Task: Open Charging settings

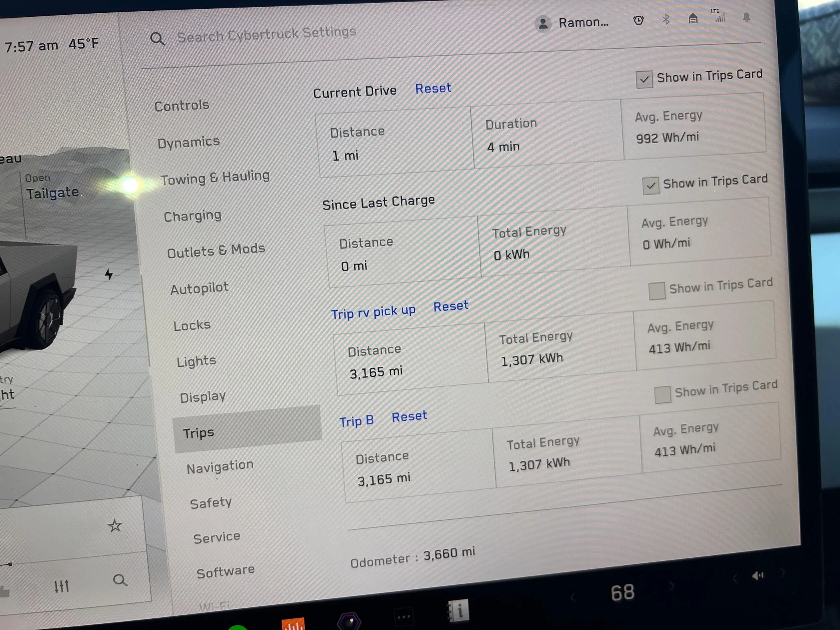Action: [192, 216]
